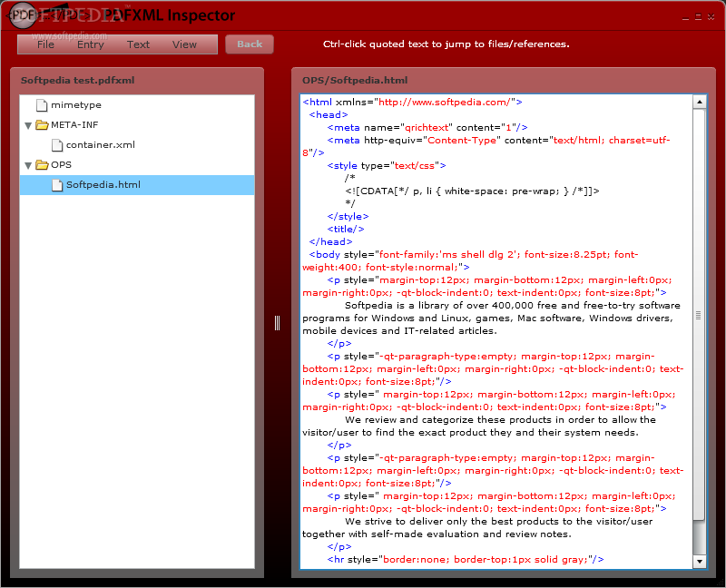Select the OPS folder label
Viewport: 726px width, 588px height.
click(x=61, y=165)
